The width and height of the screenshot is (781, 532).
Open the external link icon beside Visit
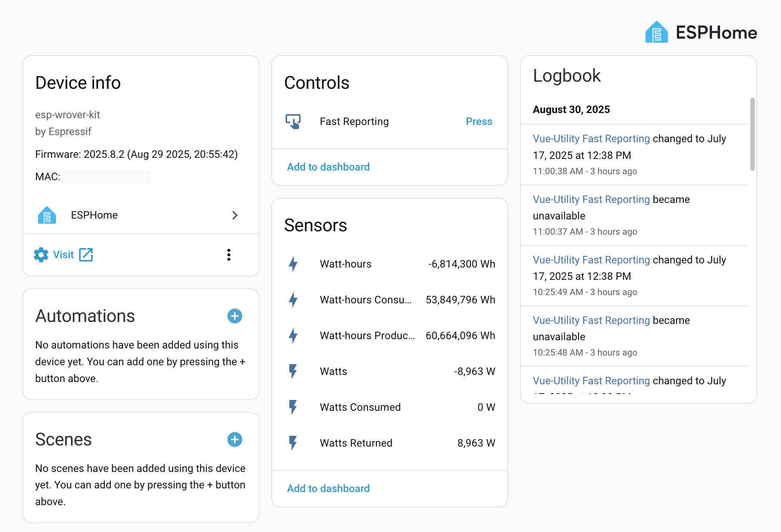pyautogui.click(x=86, y=255)
